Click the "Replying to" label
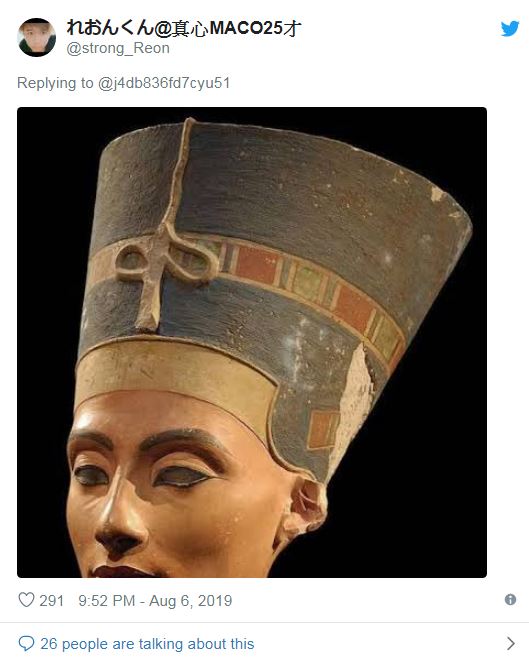 (55, 83)
